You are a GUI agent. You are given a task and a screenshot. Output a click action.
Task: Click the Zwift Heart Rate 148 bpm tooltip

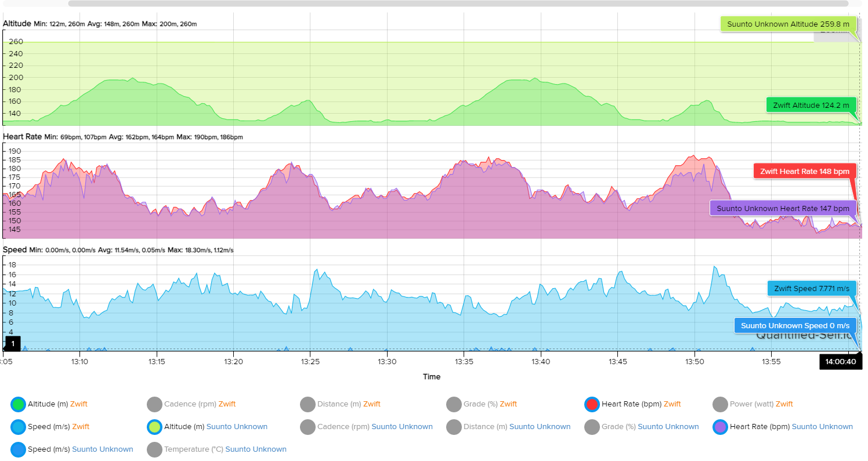point(804,172)
